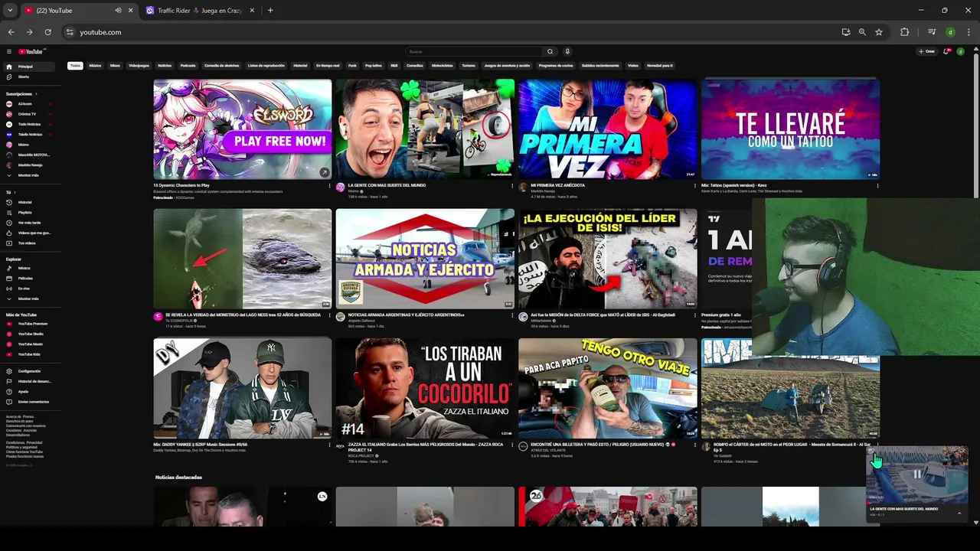Select the Todos filter chip
The width and height of the screenshot is (980, 551).
[75, 66]
